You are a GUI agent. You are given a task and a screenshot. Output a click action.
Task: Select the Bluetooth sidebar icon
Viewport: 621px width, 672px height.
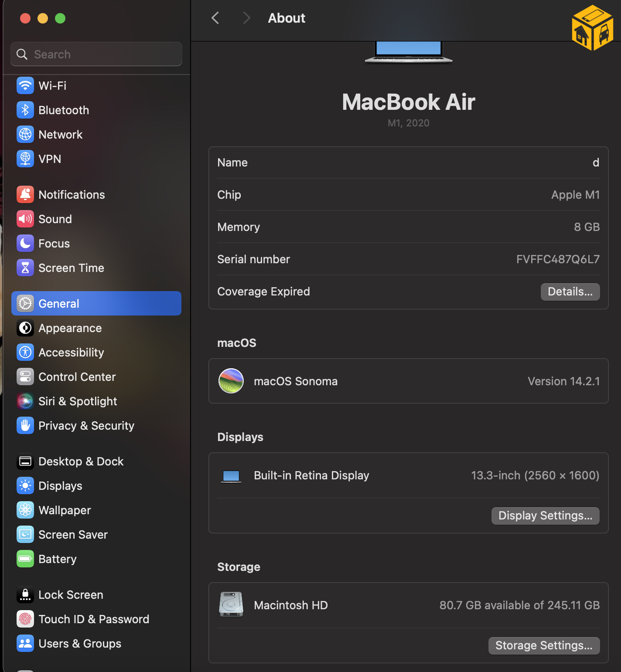click(25, 110)
